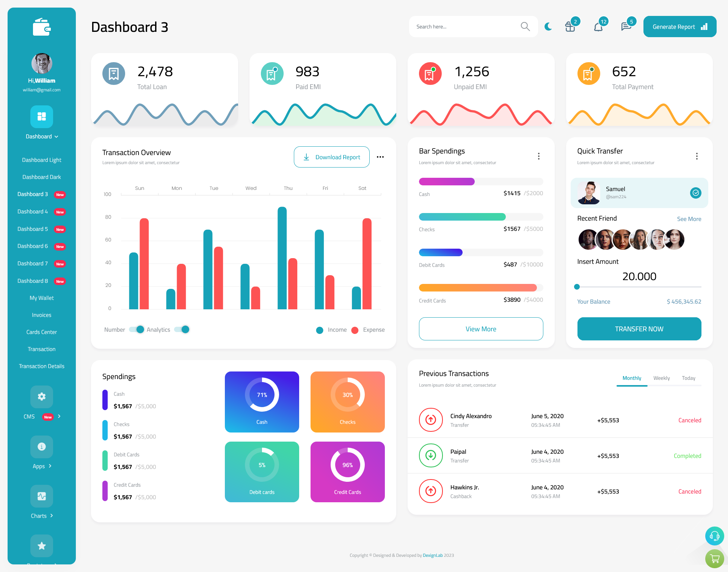
Task: Click the Generate Report button icon
Action: tap(705, 26)
